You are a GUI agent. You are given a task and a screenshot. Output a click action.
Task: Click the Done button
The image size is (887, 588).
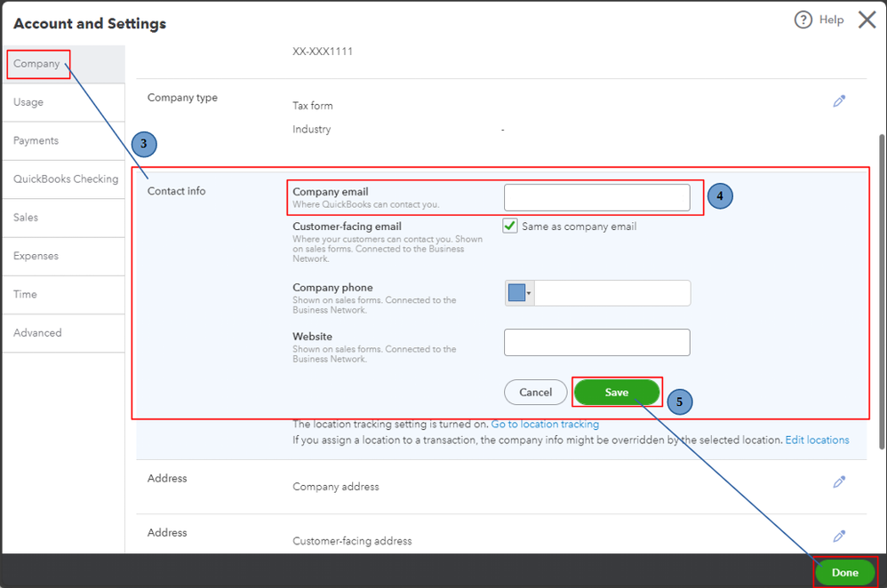pos(844,573)
